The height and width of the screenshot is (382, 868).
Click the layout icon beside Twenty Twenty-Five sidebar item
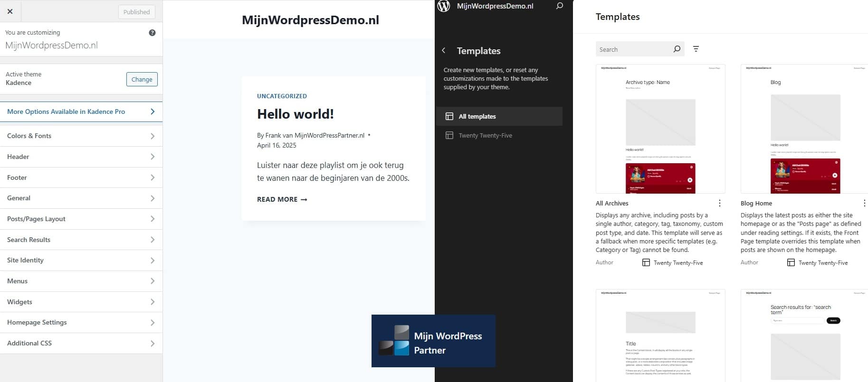tap(449, 135)
